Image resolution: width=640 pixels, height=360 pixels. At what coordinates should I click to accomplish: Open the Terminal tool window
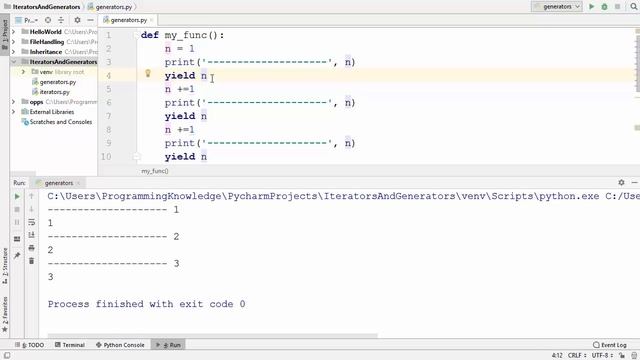pos(70,345)
